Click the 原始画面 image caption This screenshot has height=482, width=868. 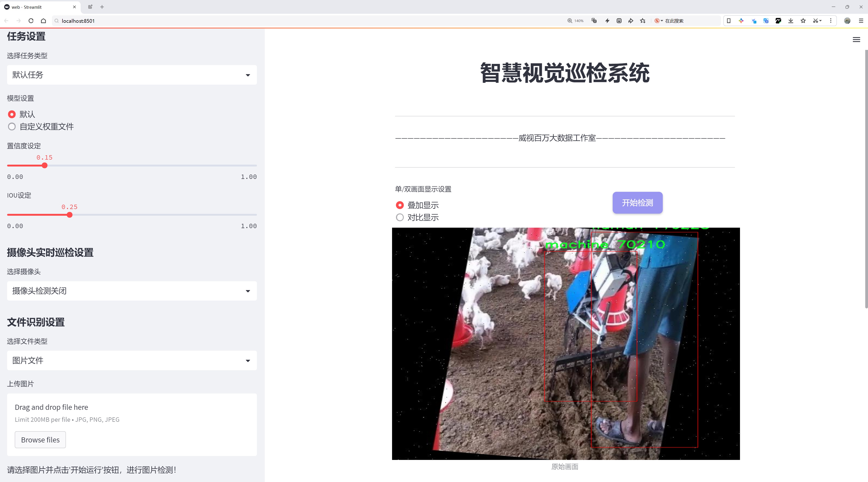click(565, 467)
